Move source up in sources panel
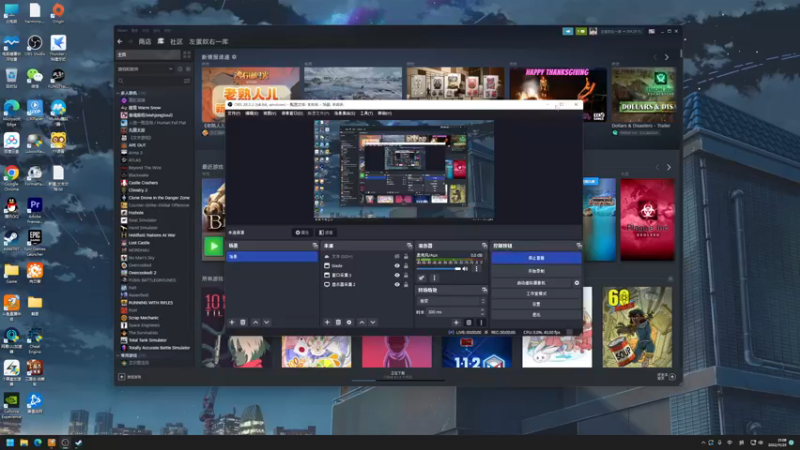Image resolution: width=800 pixels, height=450 pixels. (x=362, y=322)
